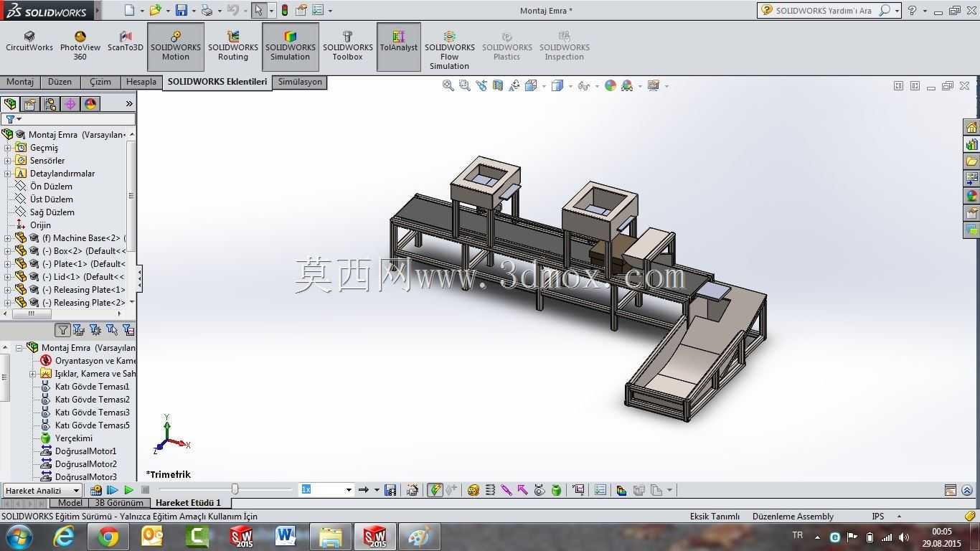The image size is (980, 551).
Task: Expand the Detaylandırmalar tree node
Action: click(8, 174)
